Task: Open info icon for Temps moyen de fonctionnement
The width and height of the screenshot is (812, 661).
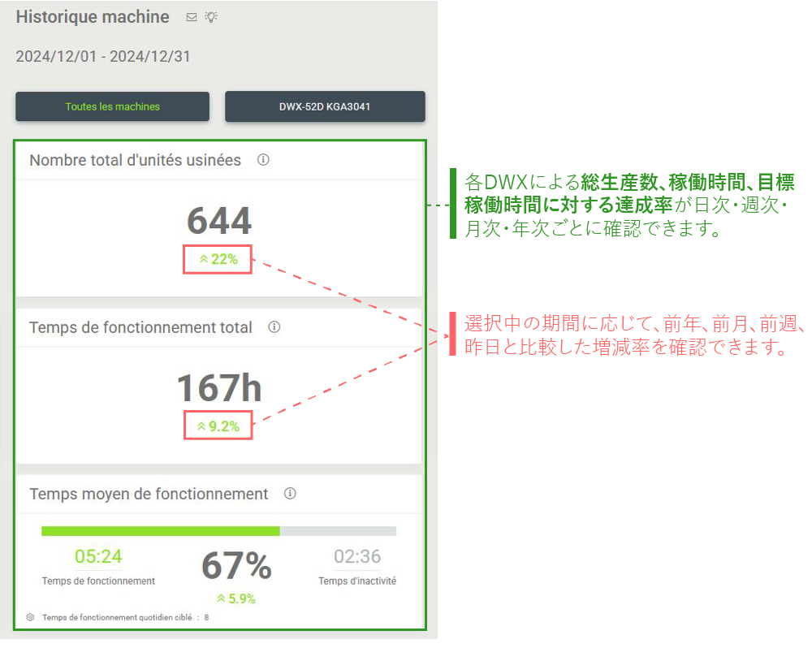Action: click(x=290, y=494)
